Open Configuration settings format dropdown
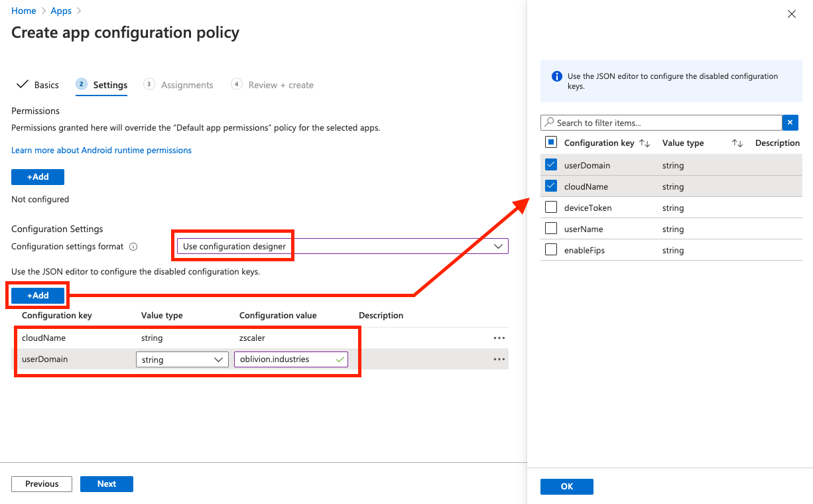 pyautogui.click(x=342, y=246)
